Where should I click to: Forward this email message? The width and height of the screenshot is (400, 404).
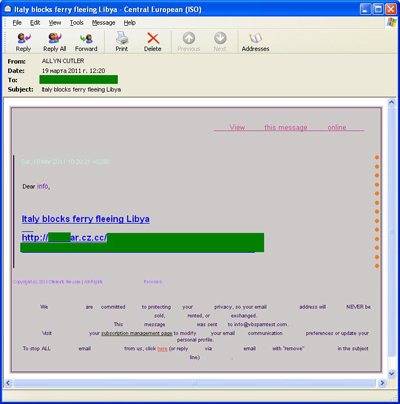[86, 42]
